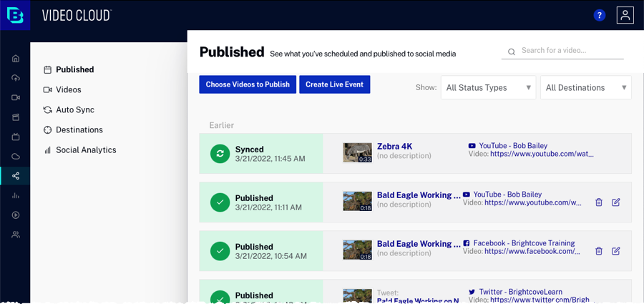Viewport: 644px width, 304px height.
Task: Go to Home in left rail
Action: (16, 59)
